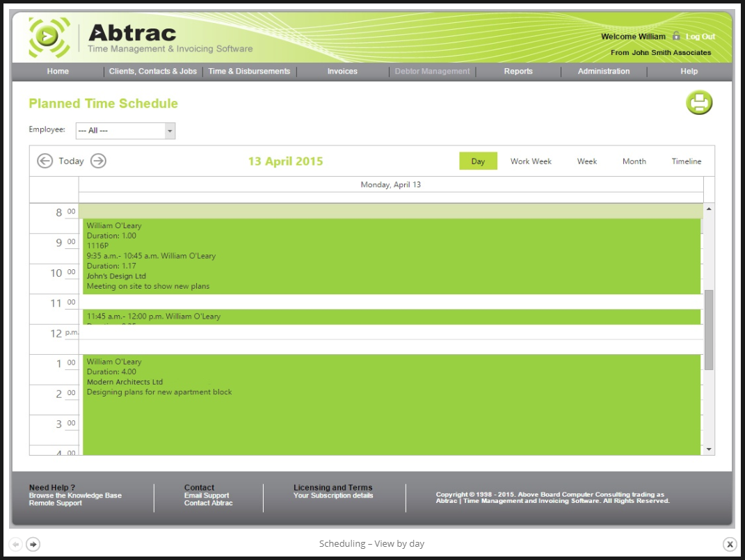
Task: Click the Monday, April 13 day header
Action: point(390,185)
